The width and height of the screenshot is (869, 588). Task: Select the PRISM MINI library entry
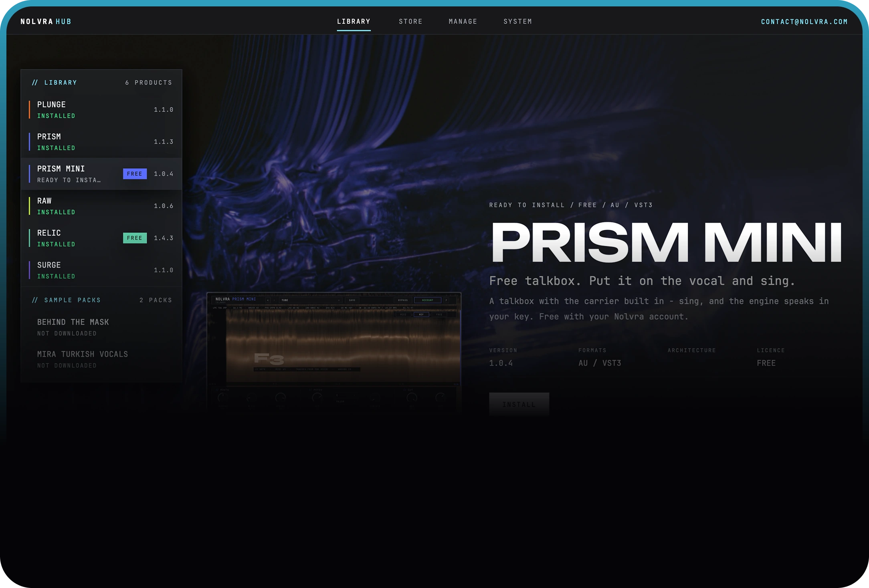click(101, 174)
